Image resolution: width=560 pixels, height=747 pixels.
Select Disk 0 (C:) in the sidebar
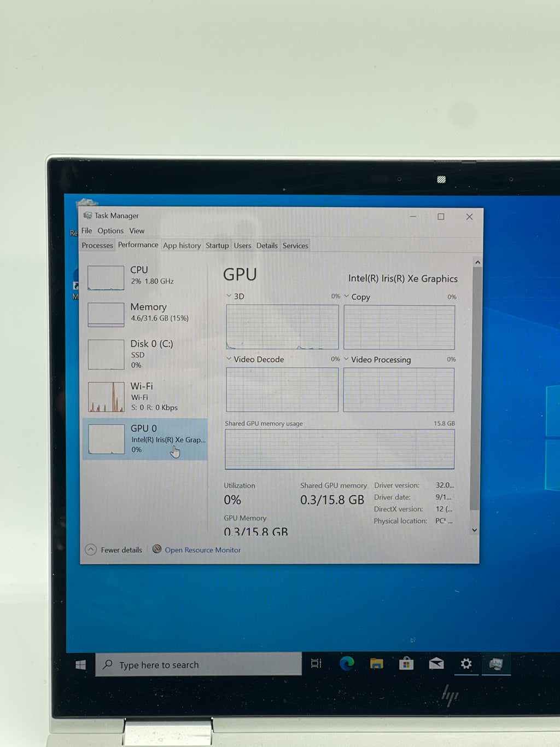145,354
